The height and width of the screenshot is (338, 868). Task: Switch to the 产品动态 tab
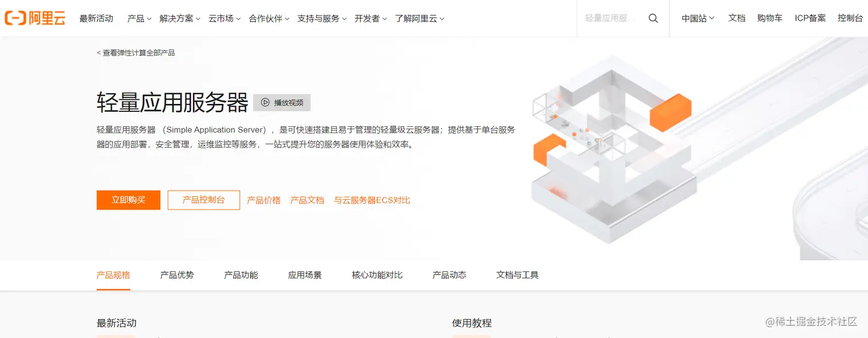[x=449, y=275]
